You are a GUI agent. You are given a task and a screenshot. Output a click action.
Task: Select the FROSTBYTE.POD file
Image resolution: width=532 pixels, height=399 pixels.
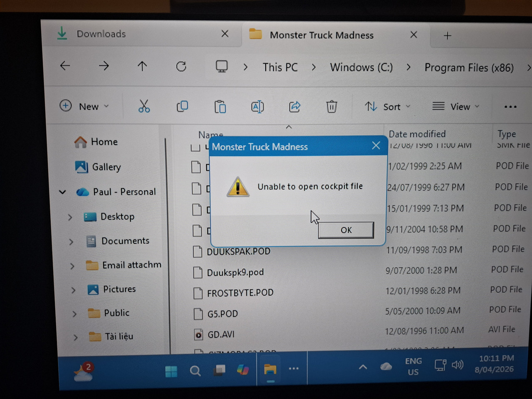click(240, 293)
